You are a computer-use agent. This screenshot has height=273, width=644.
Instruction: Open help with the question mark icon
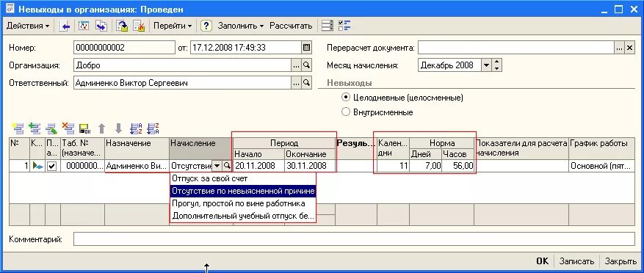coord(206,26)
